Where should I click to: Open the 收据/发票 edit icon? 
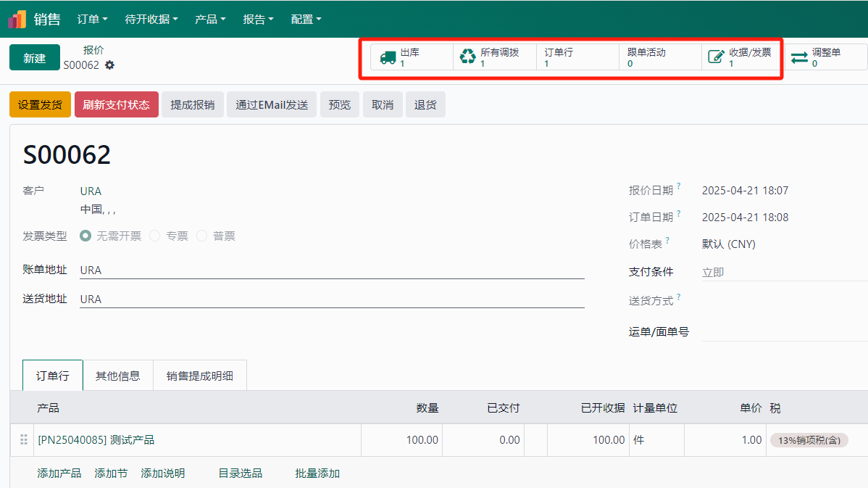pyautogui.click(x=716, y=57)
